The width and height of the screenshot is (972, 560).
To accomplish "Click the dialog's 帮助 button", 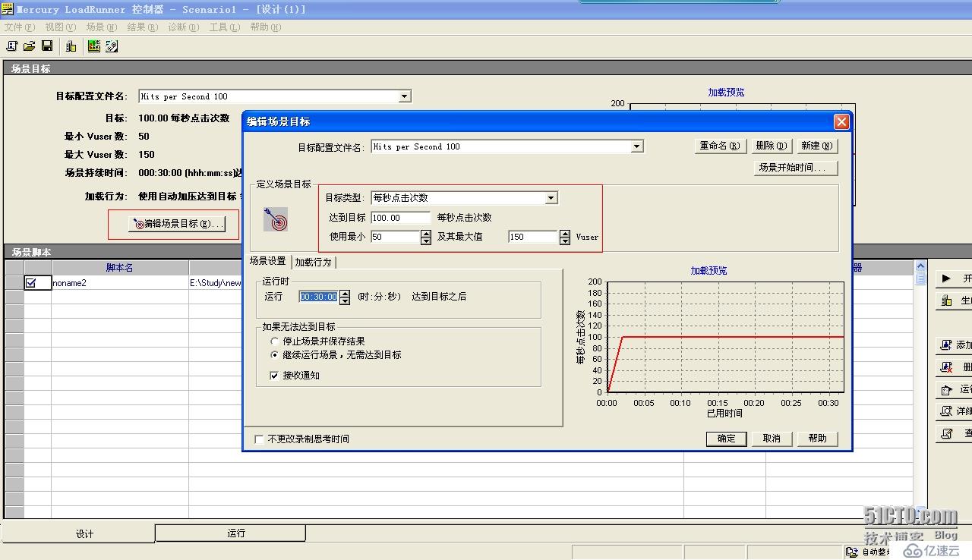I will [x=817, y=439].
